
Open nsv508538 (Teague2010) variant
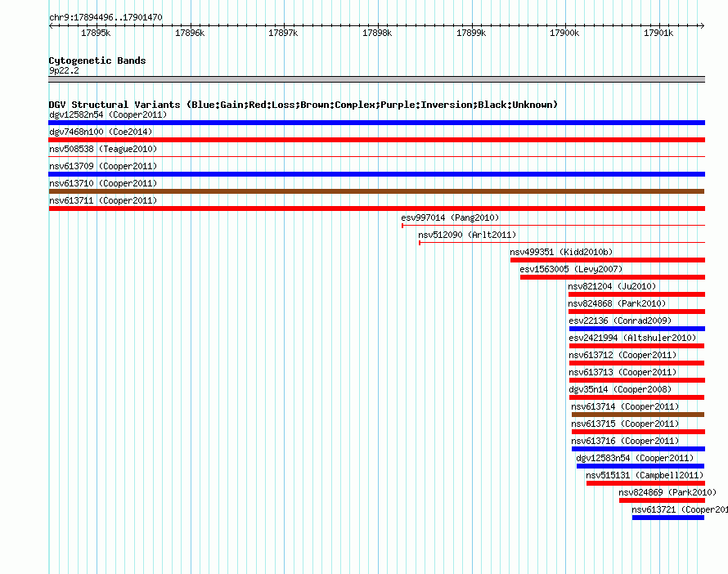pos(103,149)
